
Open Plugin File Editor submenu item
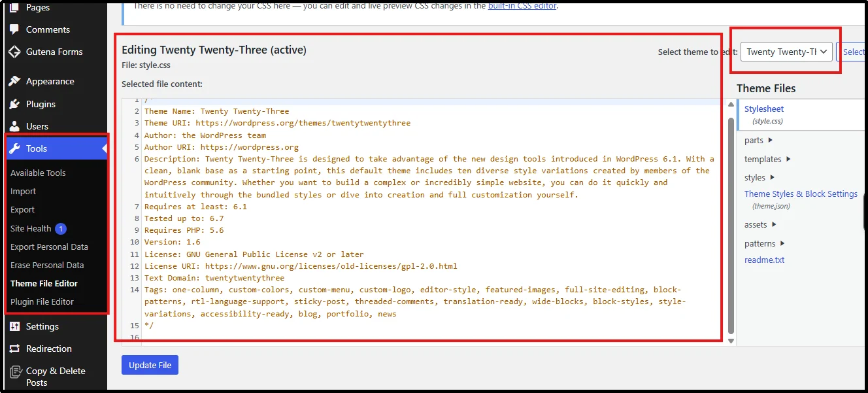42,301
